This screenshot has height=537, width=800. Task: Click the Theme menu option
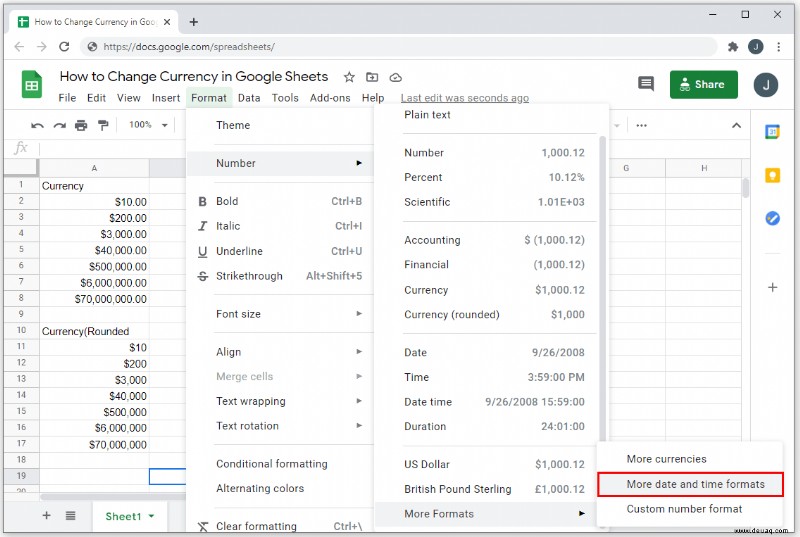coord(281,125)
